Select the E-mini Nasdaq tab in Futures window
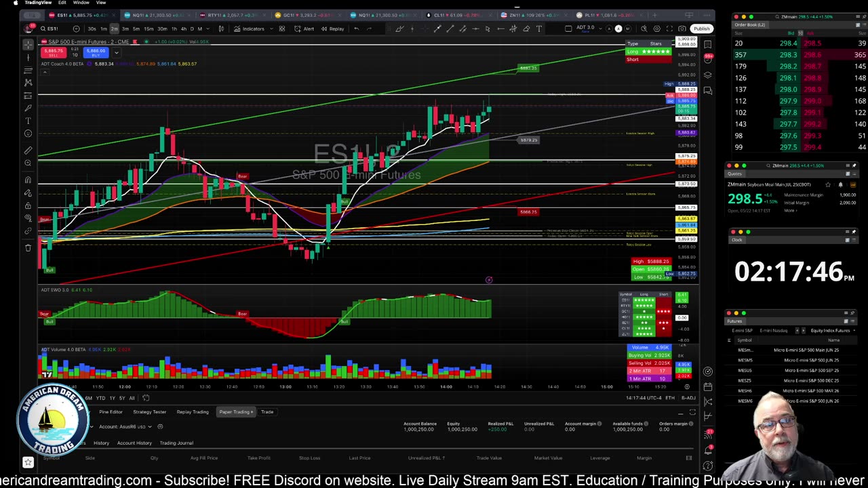 pyautogui.click(x=774, y=330)
